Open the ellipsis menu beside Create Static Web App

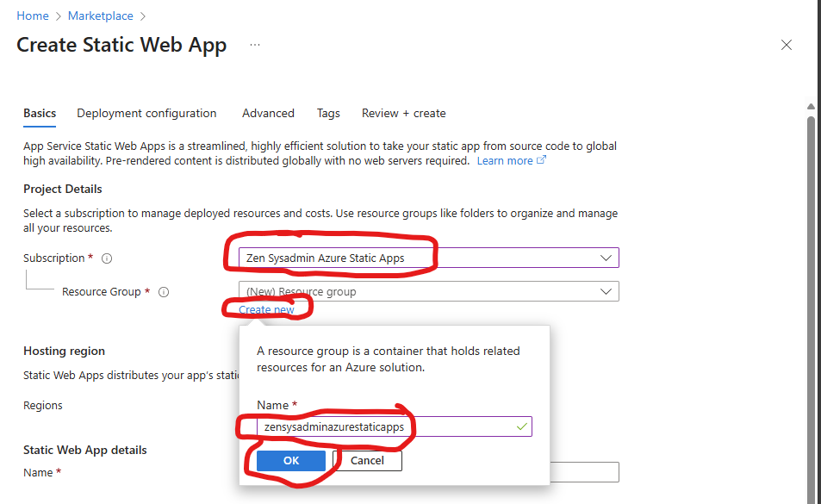point(255,45)
